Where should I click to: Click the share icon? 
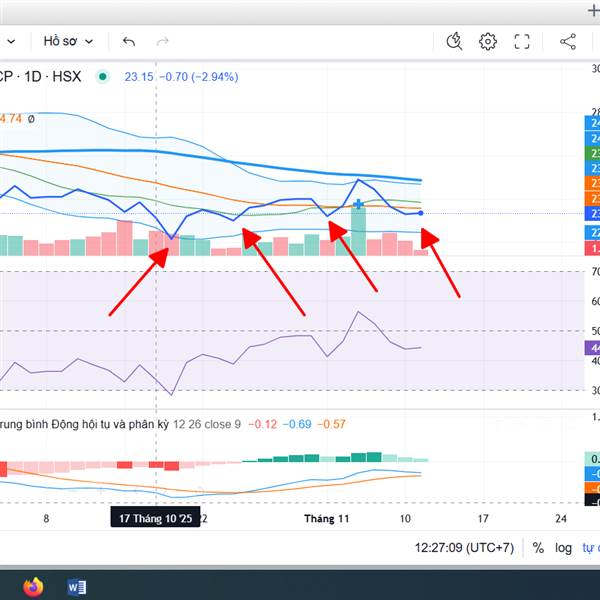pyautogui.click(x=568, y=41)
